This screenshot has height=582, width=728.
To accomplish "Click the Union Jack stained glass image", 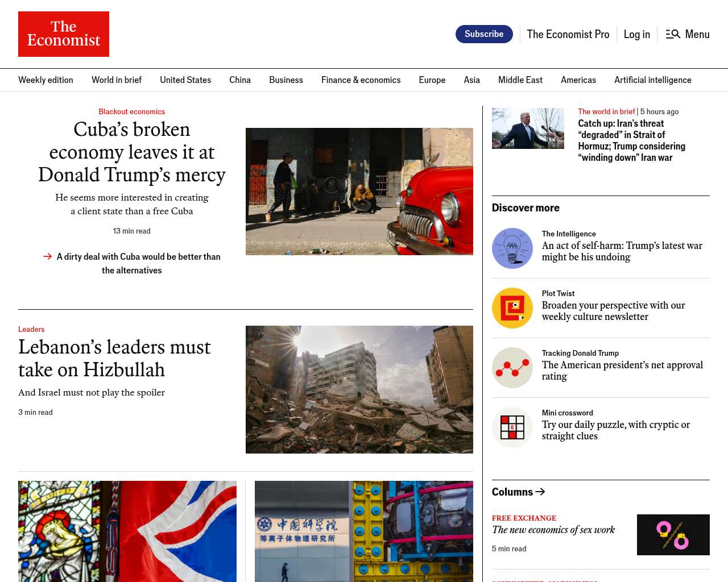I will (127, 531).
